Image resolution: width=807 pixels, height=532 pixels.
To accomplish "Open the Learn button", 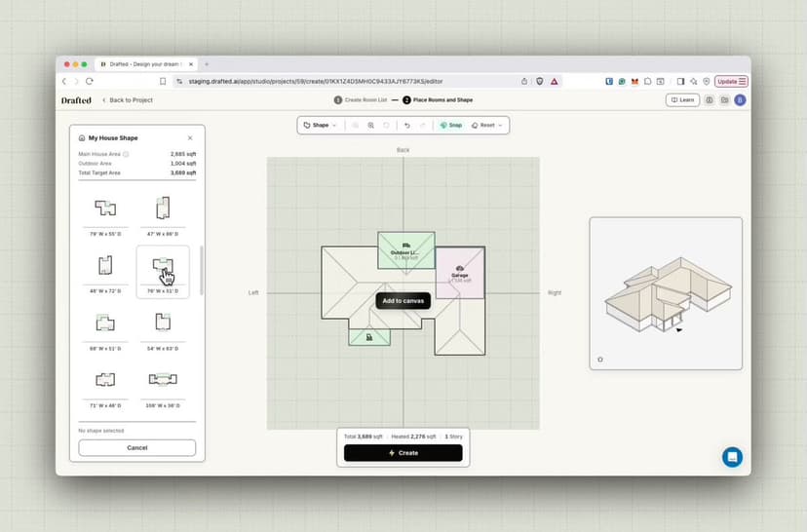I will coord(682,99).
